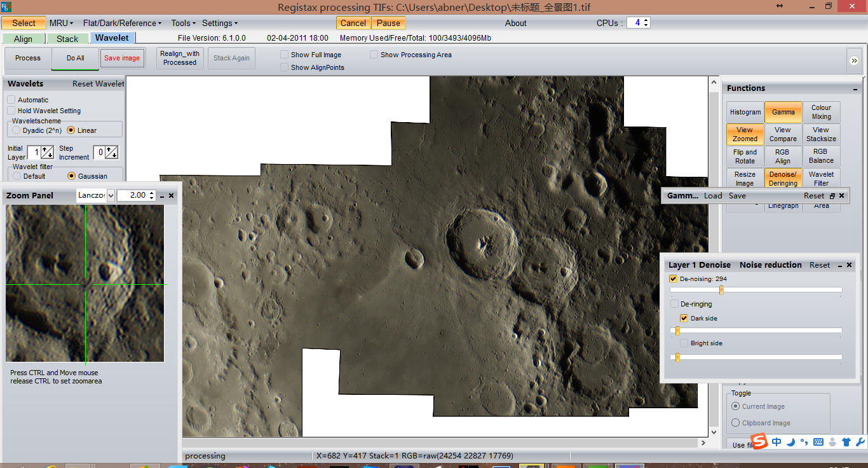868x468 pixels.
Task: Enable the Automatic wavelets checkbox
Action: coord(11,100)
